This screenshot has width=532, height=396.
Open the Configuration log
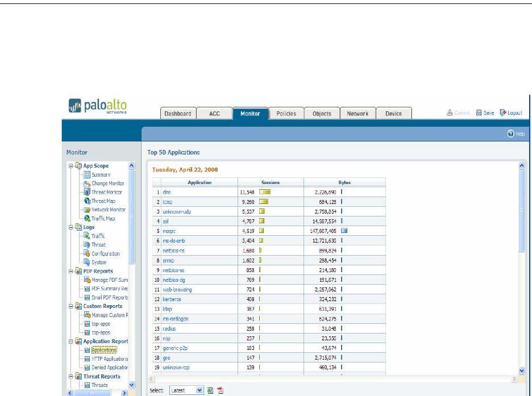(x=106, y=253)
